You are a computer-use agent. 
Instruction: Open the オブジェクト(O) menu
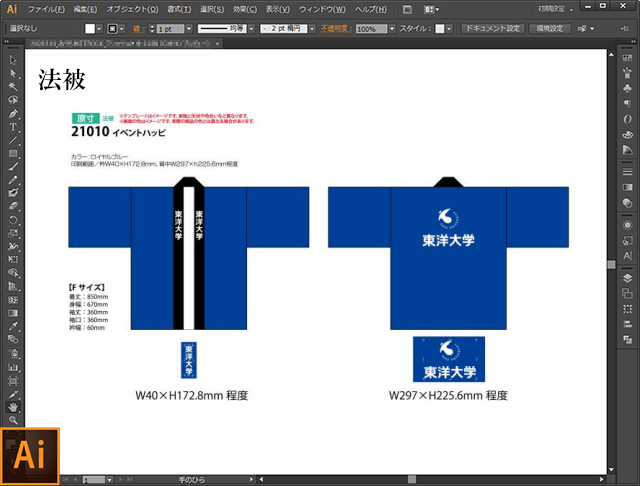click(x=132, y=9)
